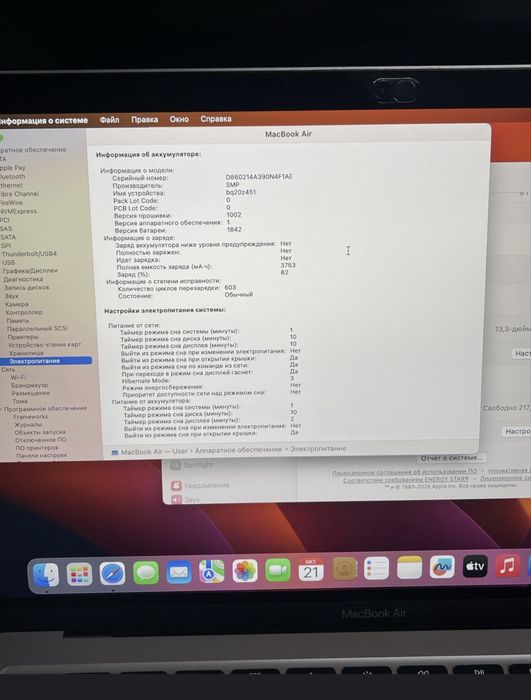Select Параллельный SCSI in the sidebar
Viewport: 531px width, 700px height.
38,329
